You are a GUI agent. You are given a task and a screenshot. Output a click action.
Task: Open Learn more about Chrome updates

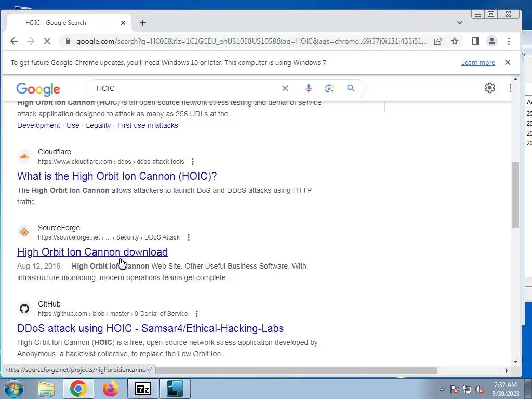[478, 63]
